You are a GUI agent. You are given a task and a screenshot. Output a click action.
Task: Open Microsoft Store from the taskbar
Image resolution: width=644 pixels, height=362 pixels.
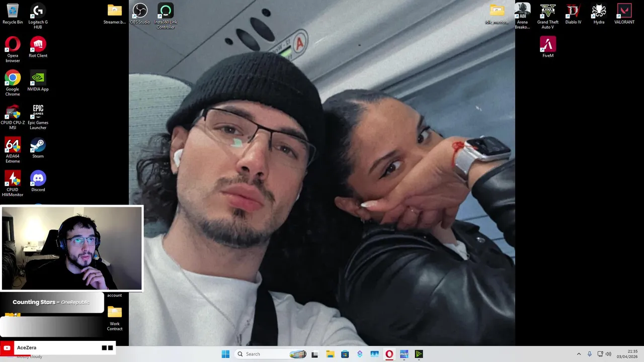[345, 354]
